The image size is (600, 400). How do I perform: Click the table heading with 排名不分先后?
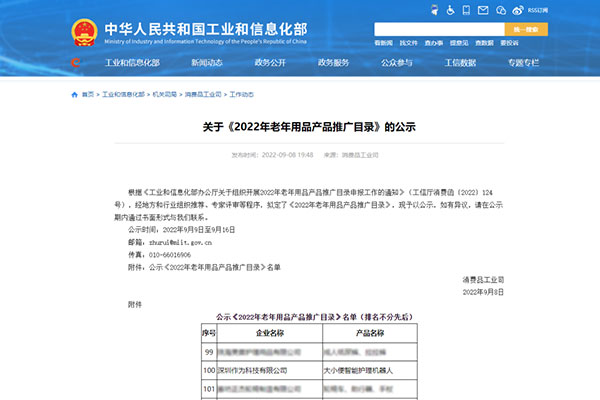[315, 317]
